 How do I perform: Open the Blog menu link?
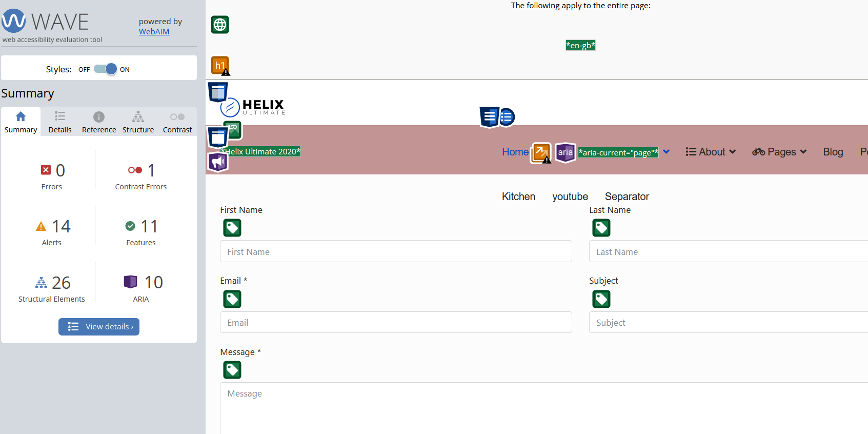(x=833, y=152)
